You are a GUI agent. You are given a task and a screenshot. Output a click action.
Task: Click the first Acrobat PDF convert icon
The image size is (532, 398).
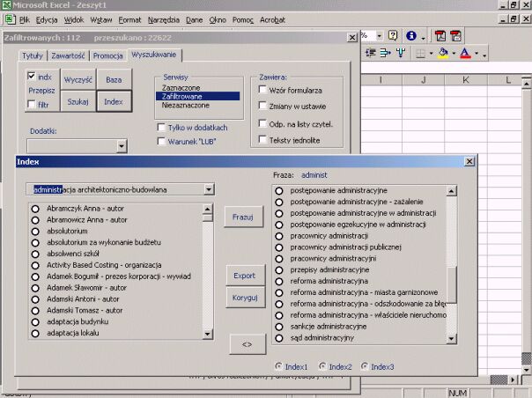click(440, 36)
